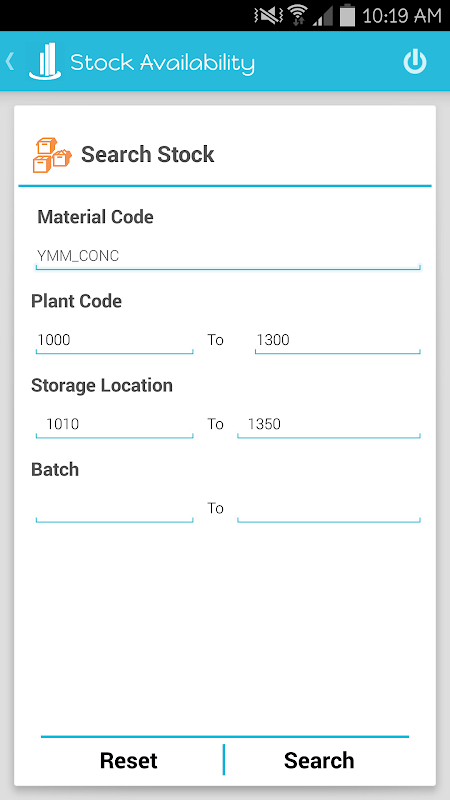Viewport: 450px width, 800px height.
Task: Tap the Stock Availability bar chart logo
Action: click(46, 61)
